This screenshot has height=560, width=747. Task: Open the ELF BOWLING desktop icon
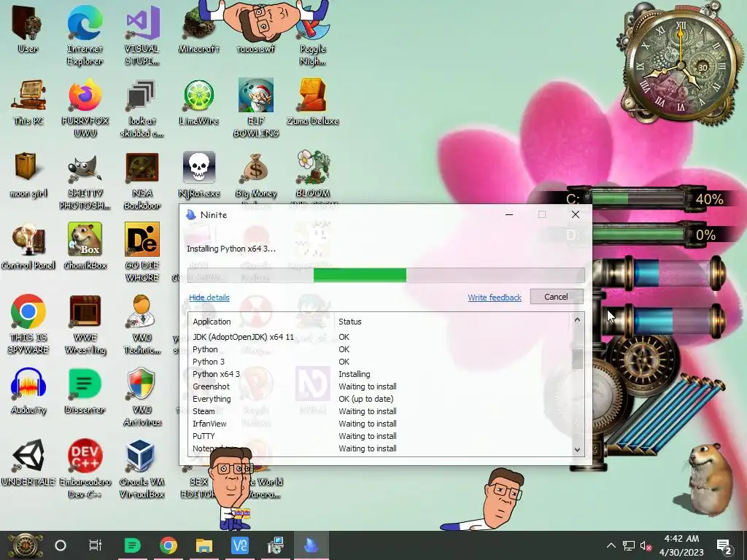(x=256, y=108)
